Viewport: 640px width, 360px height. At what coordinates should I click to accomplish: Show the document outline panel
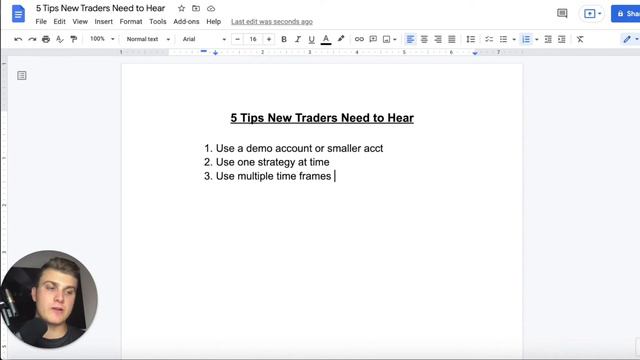pyautogui.click(x=22, y=76)
